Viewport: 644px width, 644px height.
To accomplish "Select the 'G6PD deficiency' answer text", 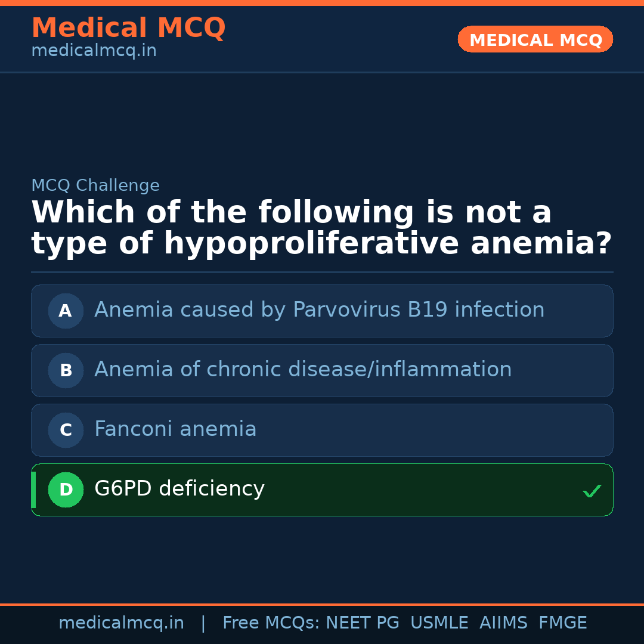I will (x=179, y=489).
